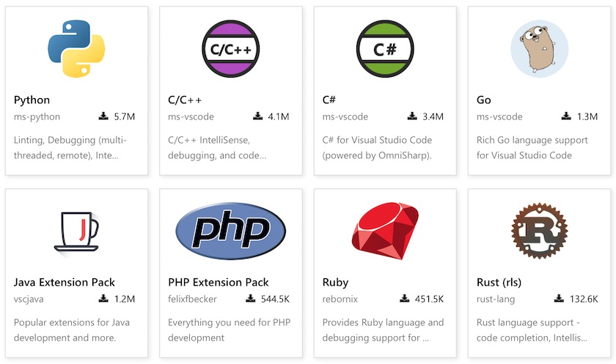The width and height of the screenshot is (616, 364).
Task: Click the Rust gear logo icon
Action: [539, 231]
